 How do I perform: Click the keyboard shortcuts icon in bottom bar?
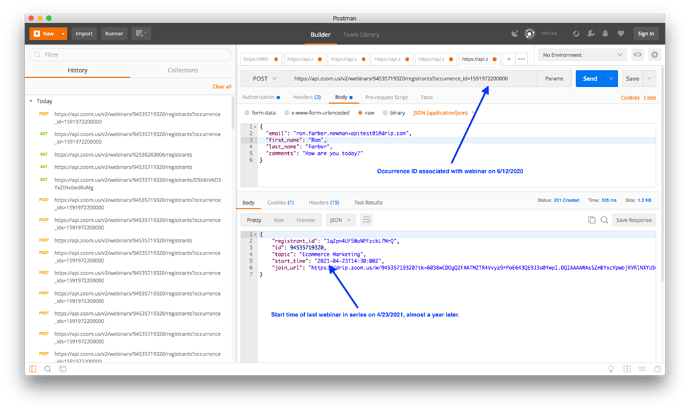[642, 369]
